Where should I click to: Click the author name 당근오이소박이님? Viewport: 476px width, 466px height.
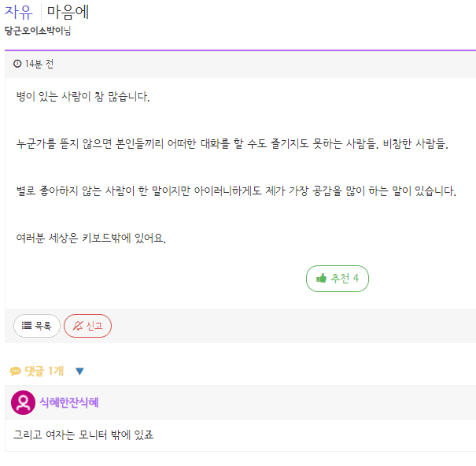tap(38, 31)
